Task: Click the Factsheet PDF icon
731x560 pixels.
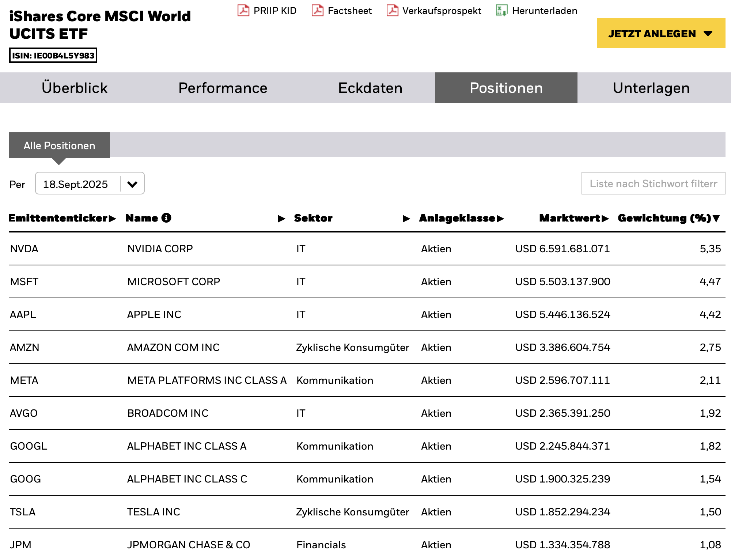Action: coord(317,10)
